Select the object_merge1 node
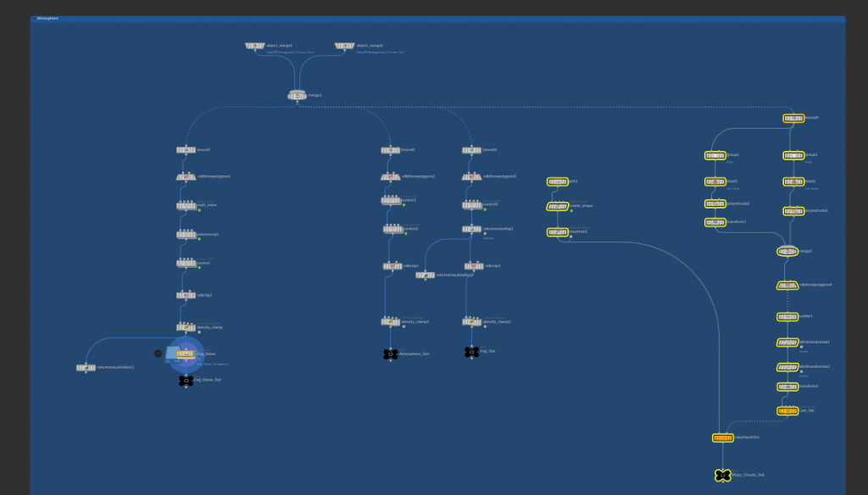868x495 pixels. coord(255,46)
